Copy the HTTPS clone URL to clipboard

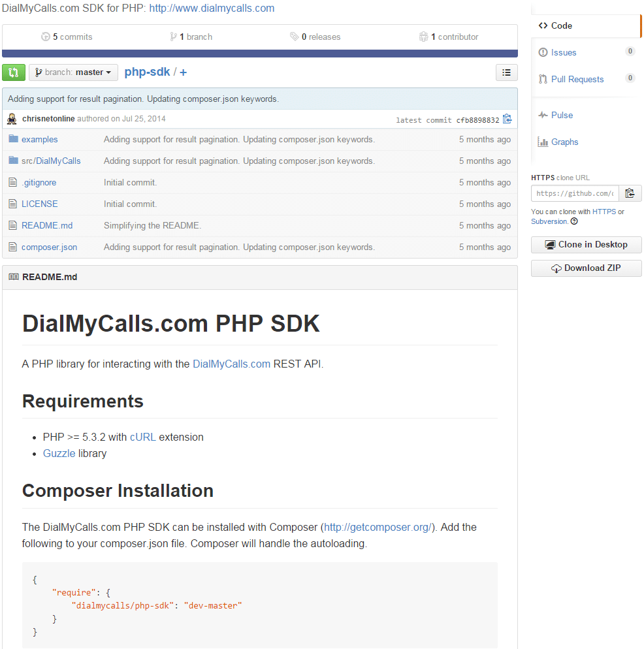point(630,193)
